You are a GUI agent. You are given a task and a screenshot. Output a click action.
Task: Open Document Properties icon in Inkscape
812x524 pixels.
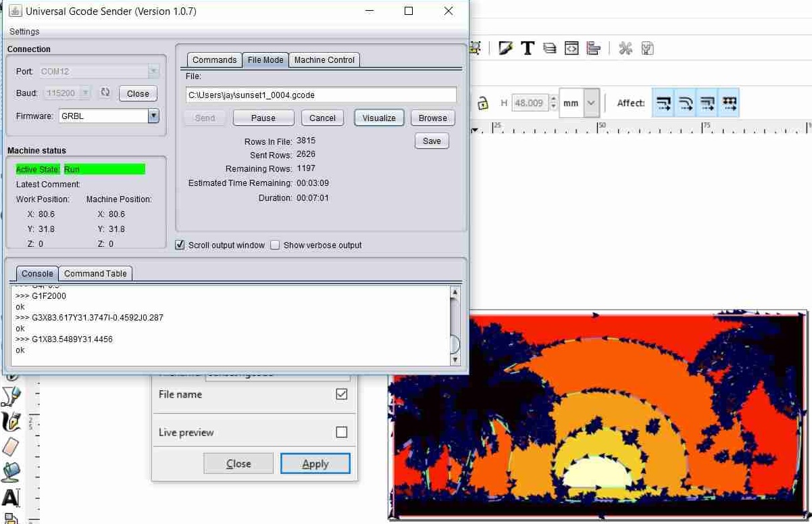[647, 48]
